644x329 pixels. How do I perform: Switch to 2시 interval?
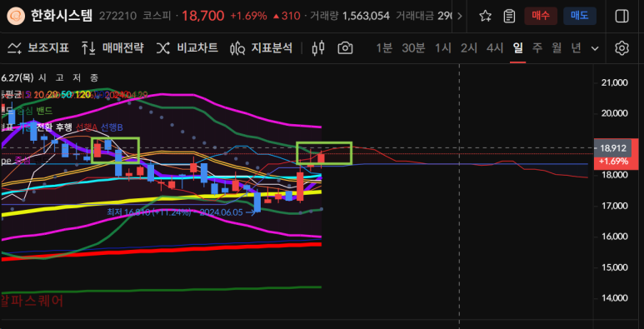coord(469,48)
